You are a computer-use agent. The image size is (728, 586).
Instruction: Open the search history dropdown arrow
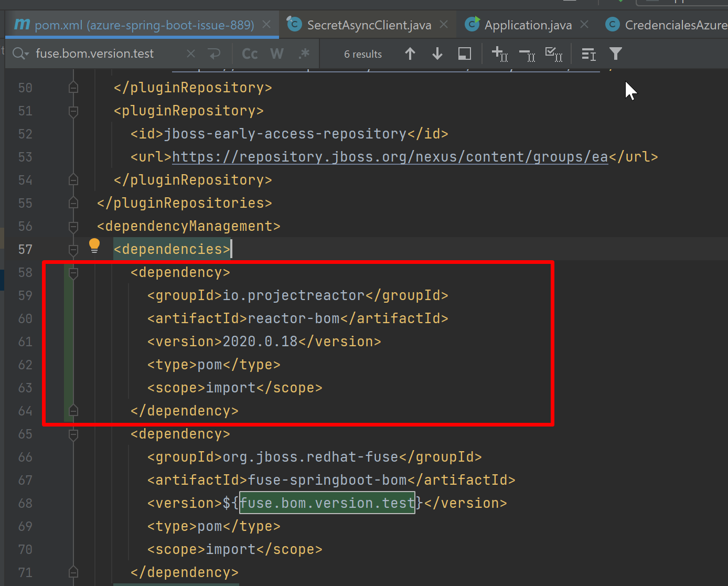click(27, 53)
